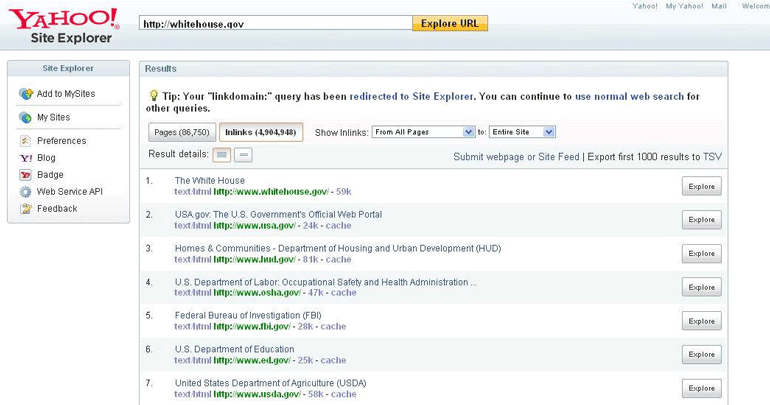Click the http://www.usa.gov/ URL
The height and width of the screenshot is (405, 770).
click(255, 226)
